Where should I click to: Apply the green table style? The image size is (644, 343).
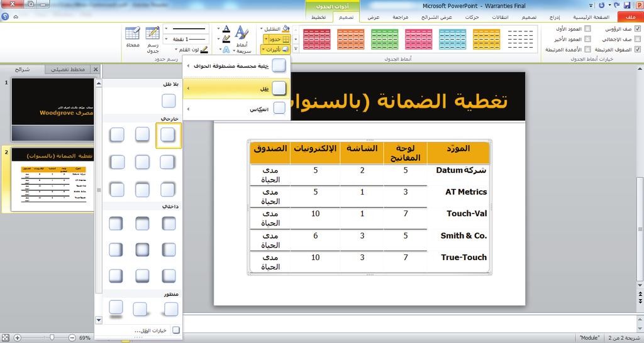pyautogui.click(x=384, y=40)
